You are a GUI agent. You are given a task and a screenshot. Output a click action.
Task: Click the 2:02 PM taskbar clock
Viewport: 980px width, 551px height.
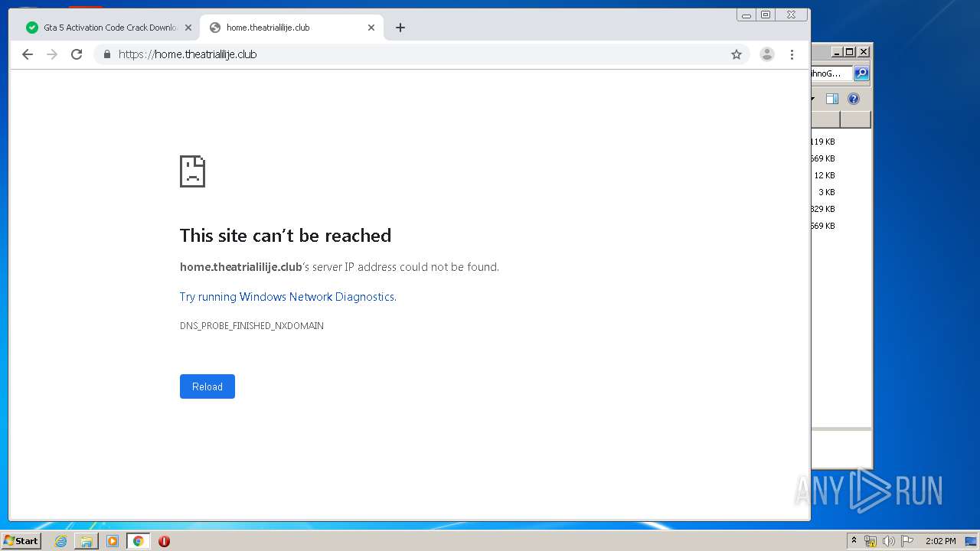click(x=940, y=541)
